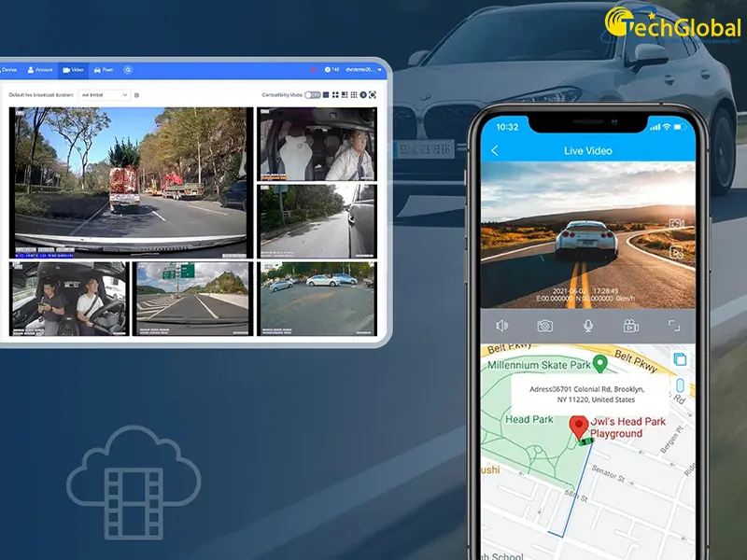Image resolution: width=747 pixels, height=560 pixels.
Task: Switch to the Video tab
Action: point(72,70)
